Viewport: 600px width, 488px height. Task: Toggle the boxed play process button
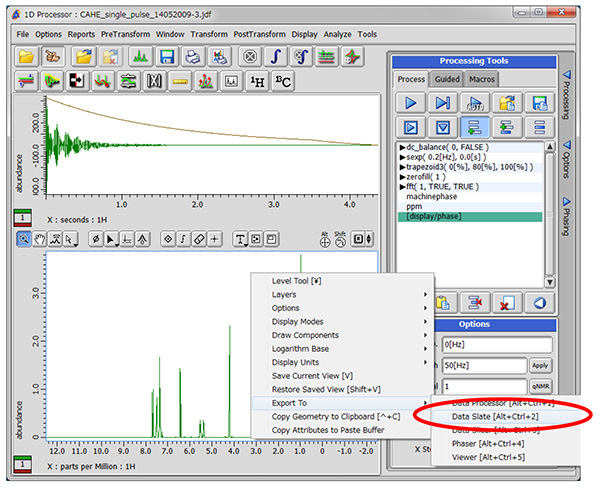click(410, 127)
